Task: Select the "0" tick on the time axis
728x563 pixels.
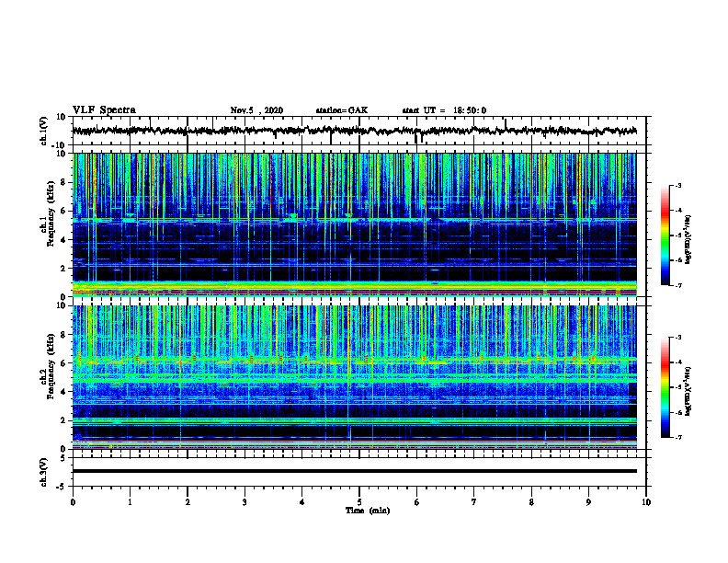Action: (x=73, y=502)
